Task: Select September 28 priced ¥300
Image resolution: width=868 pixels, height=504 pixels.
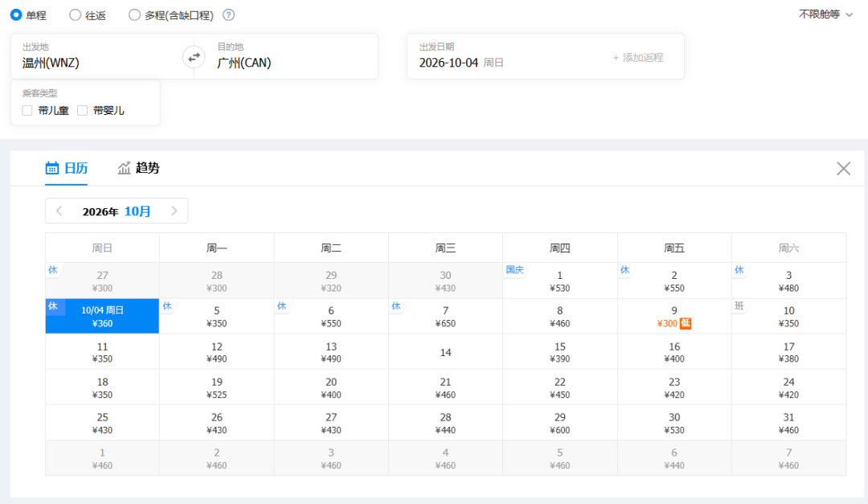Action: point(216,281)
